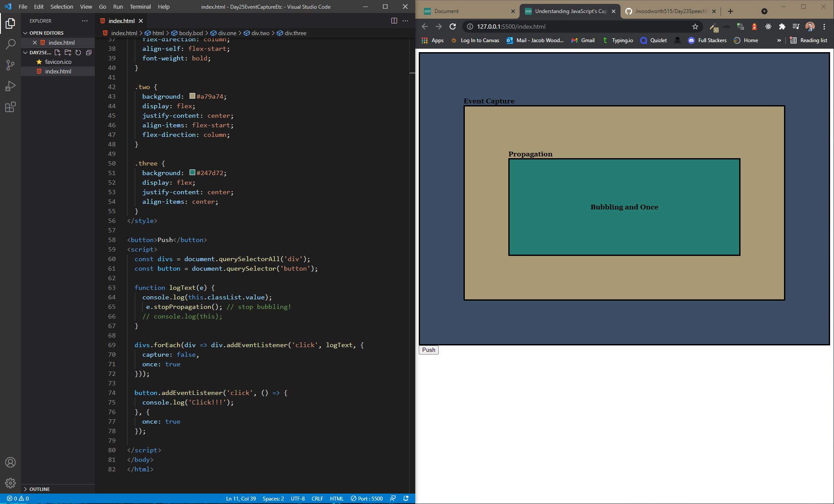Open the Search view in VS Code
Image resolution: width=834 pixels, height=504 pixels.
[10, 44]
